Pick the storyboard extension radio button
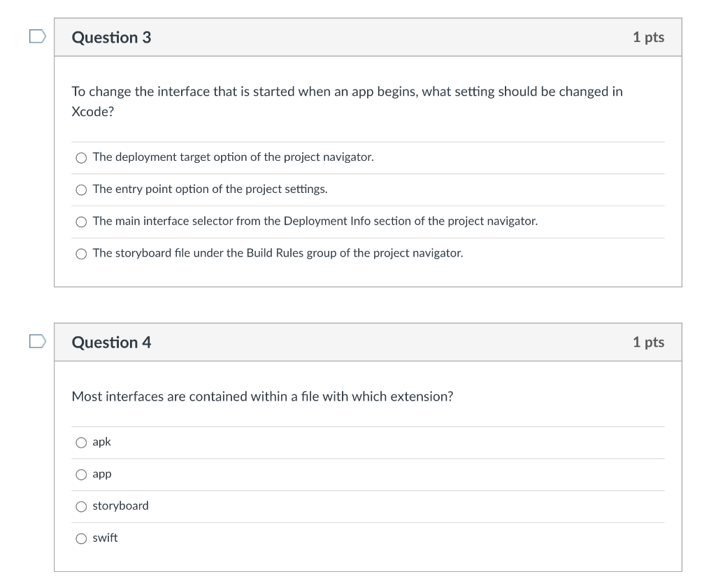Image resolution: width=716 pixels, height=588 pixels. (82, 507)
